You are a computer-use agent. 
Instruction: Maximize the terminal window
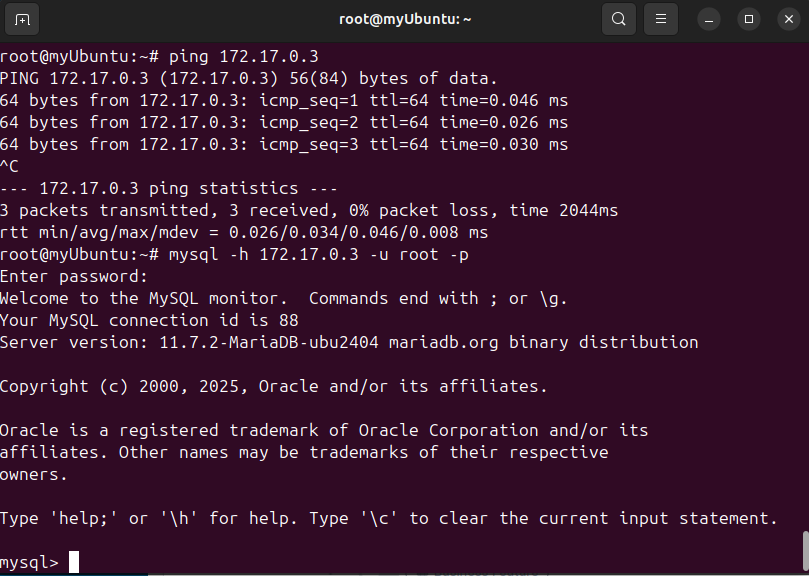[749, 20]
